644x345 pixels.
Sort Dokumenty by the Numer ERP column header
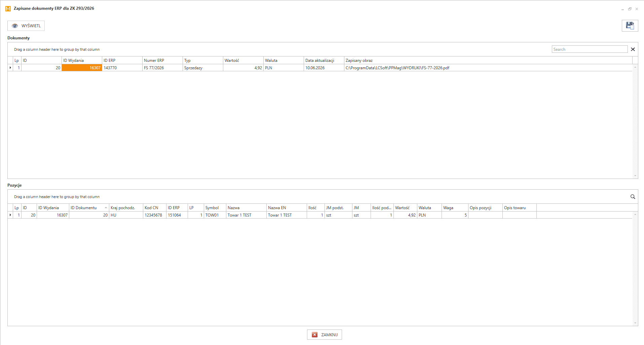(x=162, y=61)
